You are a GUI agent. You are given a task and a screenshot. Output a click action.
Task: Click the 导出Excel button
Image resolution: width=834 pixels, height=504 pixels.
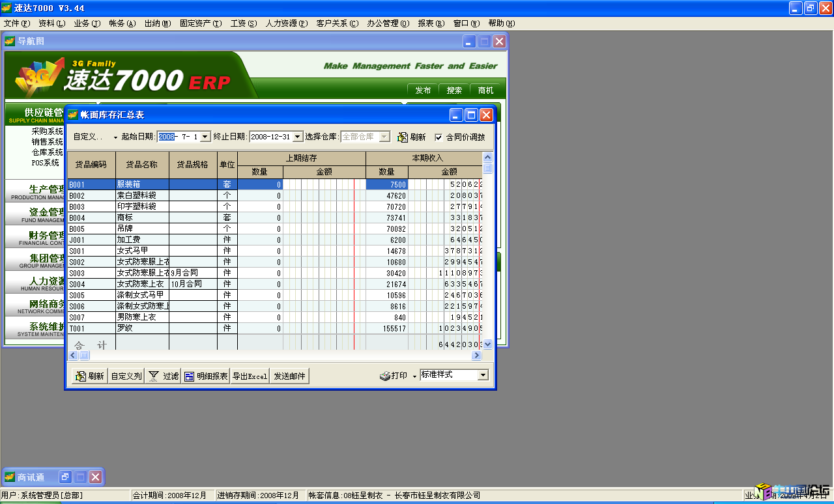[250, 376]
